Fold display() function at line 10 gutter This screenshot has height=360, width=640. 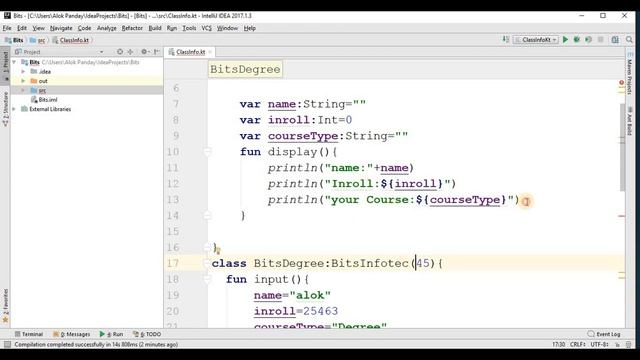tap(207, 152)
